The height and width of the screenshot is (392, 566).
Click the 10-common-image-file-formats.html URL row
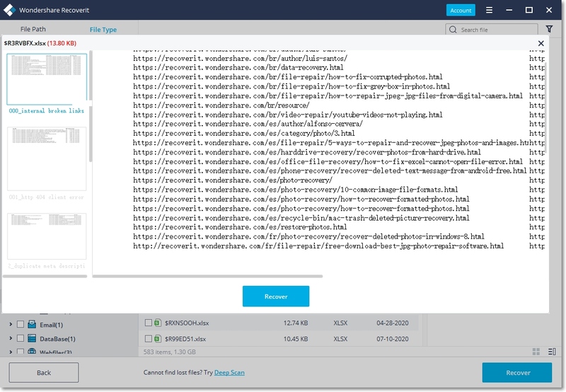click(x=295, y=190)
